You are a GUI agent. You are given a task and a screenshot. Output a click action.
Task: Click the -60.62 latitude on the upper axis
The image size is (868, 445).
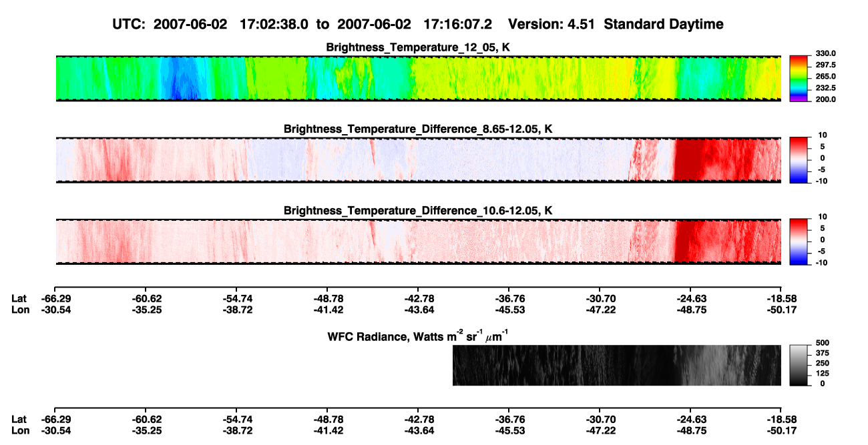point(146,299)
